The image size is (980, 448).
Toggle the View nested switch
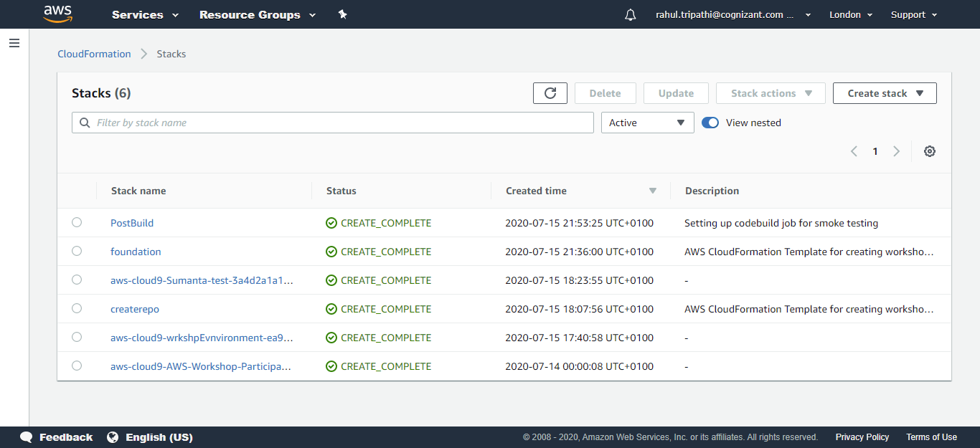tap(710, 123)
